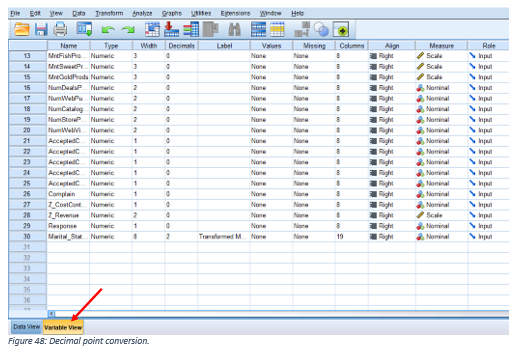The height and width of the screenshot is (361, 520).
Task: Save the file with the floppy disk icon
Action: [x=41, y=29]
